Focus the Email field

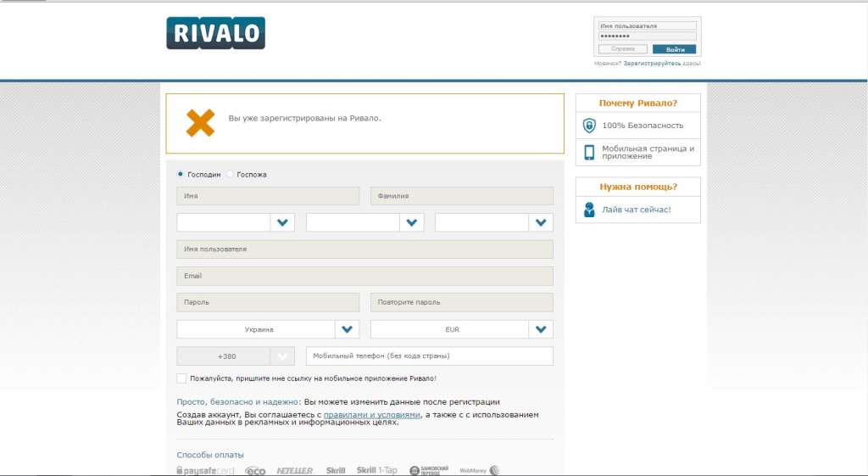click(x=364, y=276)
